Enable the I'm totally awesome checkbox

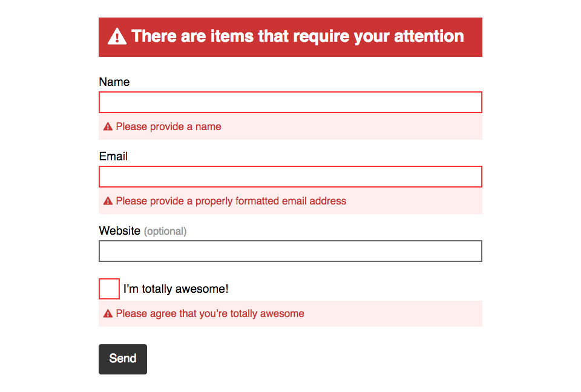click(109, 289)
